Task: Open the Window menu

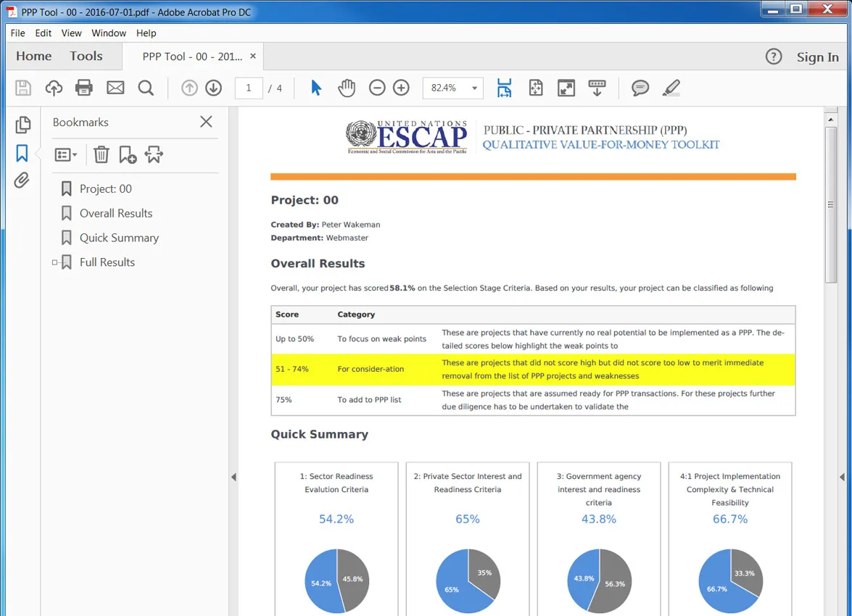Action: click(109, 33)
